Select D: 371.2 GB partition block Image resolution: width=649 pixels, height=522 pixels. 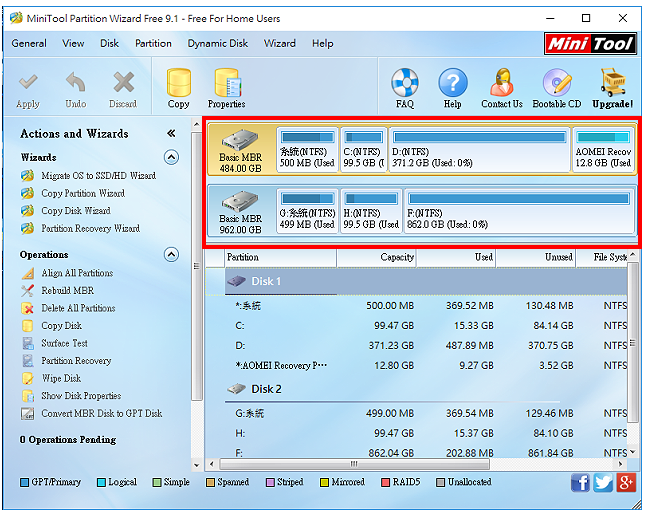(x=479, y=150)
